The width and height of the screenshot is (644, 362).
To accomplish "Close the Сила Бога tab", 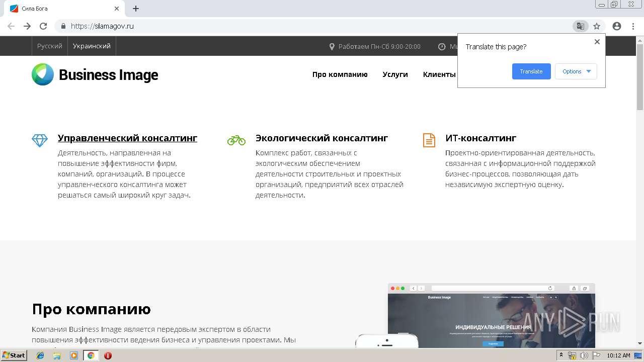I will (x=117, y=9).
